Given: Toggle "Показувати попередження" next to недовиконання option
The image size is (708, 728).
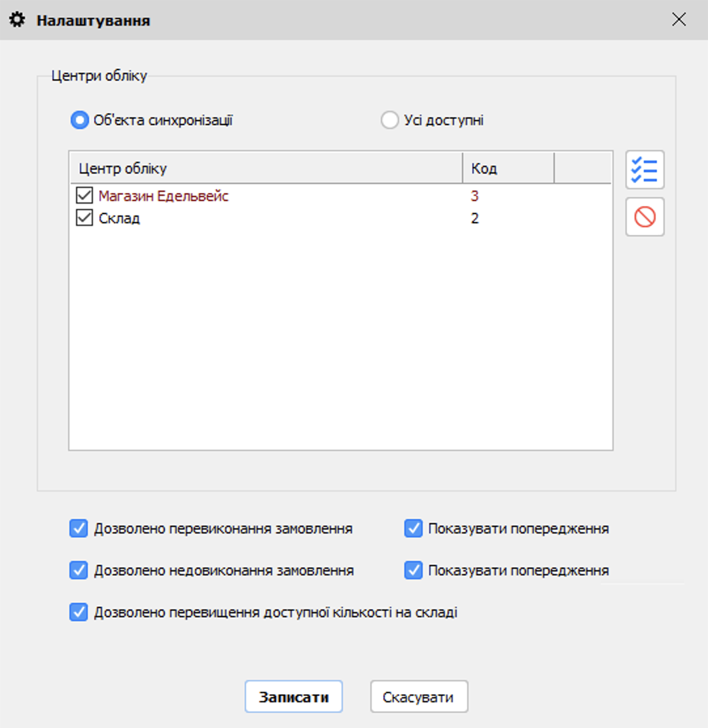Looking at the screenshot, I should tap(413, 570).
